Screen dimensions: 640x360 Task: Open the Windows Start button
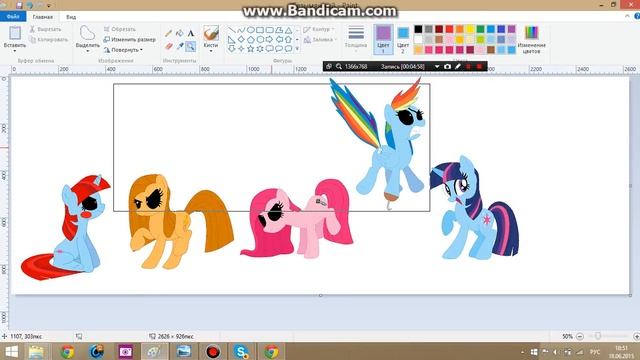click(x=11, y=351)
